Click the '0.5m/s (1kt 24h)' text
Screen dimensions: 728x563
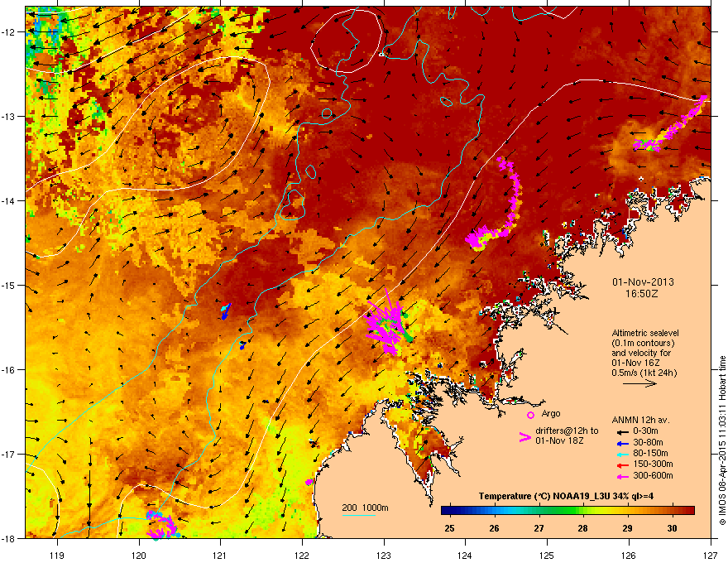click(644, 373)
